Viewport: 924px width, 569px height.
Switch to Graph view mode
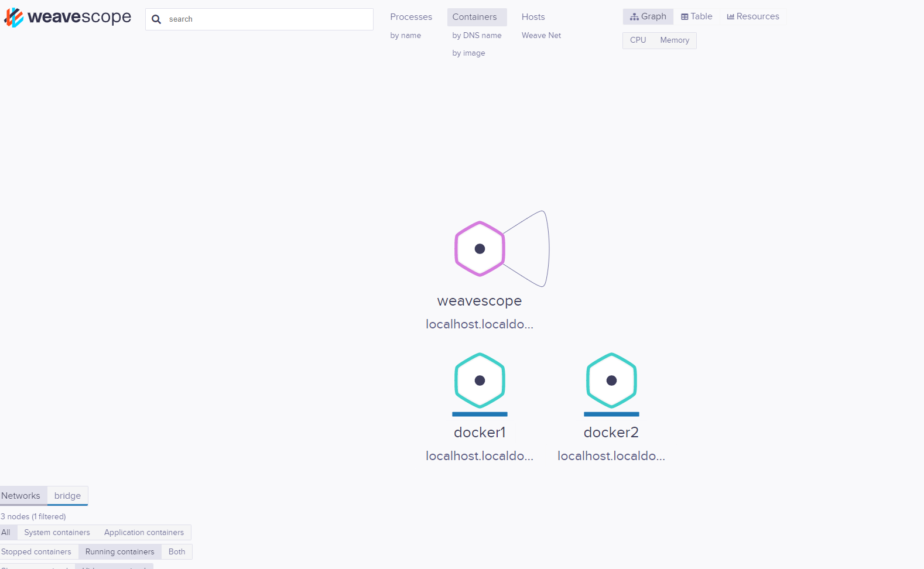(648, 16)
